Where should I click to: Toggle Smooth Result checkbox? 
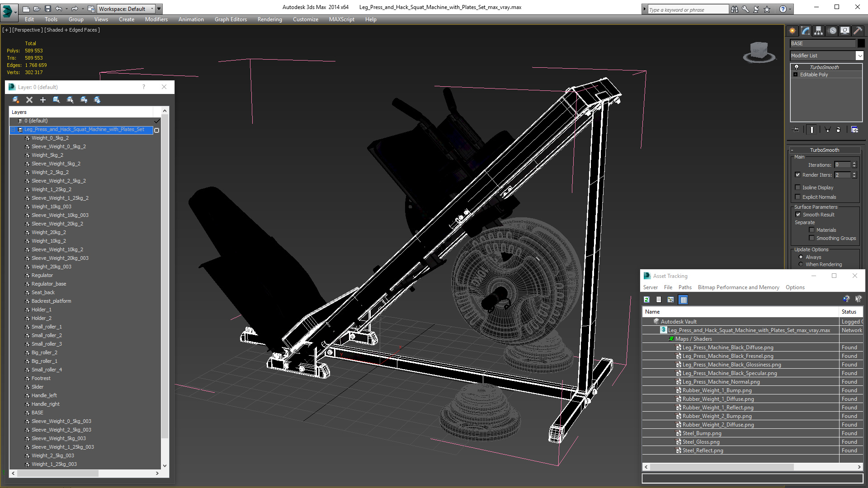798,215
